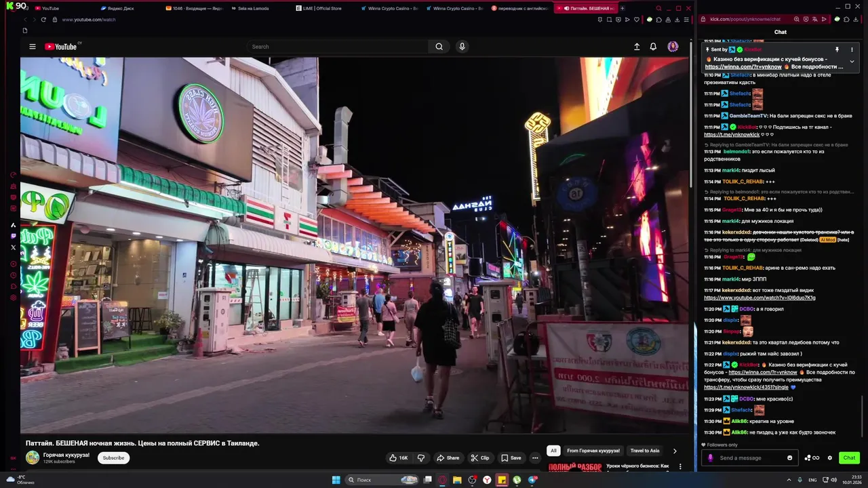868x488 pixels.
Task: Click the YouTube search magnifier button
Action: (439, 47)
